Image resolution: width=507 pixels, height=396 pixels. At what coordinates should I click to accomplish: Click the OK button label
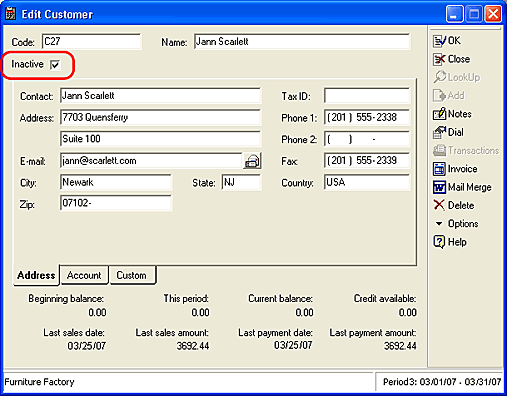click(454, 41)
